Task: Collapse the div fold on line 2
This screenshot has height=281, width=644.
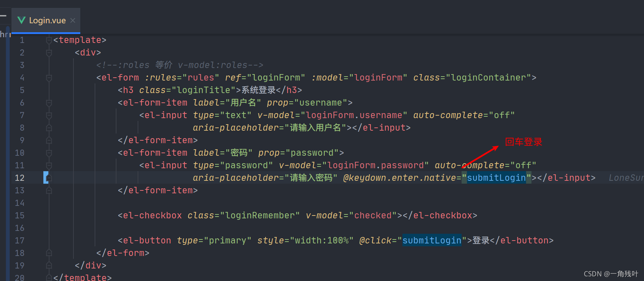Action: (49, 53)
